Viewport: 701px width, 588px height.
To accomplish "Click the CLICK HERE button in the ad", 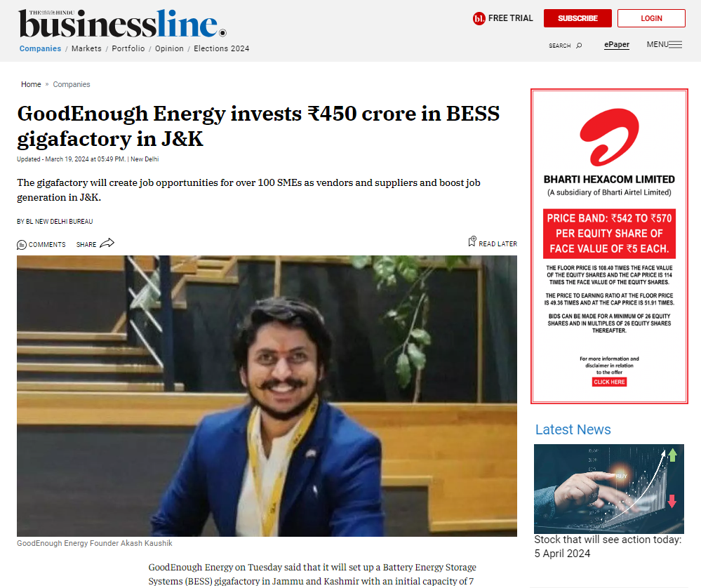I will pyautogui.click(x=609, y=382).
